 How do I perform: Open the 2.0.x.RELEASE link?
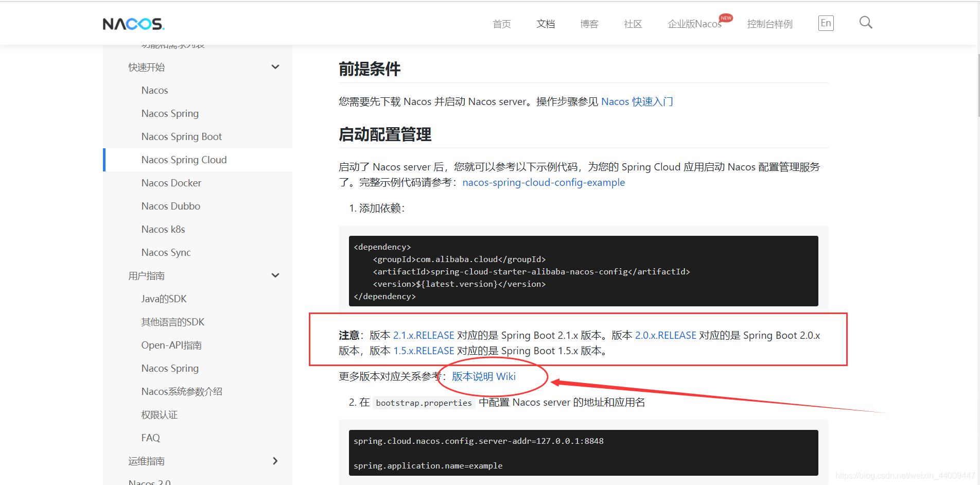tap(666, 335)
